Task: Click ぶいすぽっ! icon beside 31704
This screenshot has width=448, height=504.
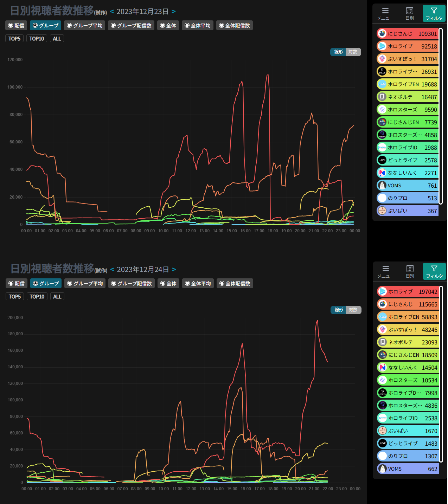Action: 382,59
